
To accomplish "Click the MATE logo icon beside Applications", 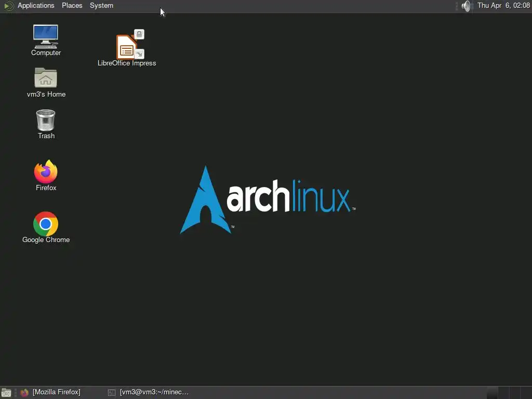I will pyautogui.click(x=8, y=6).
